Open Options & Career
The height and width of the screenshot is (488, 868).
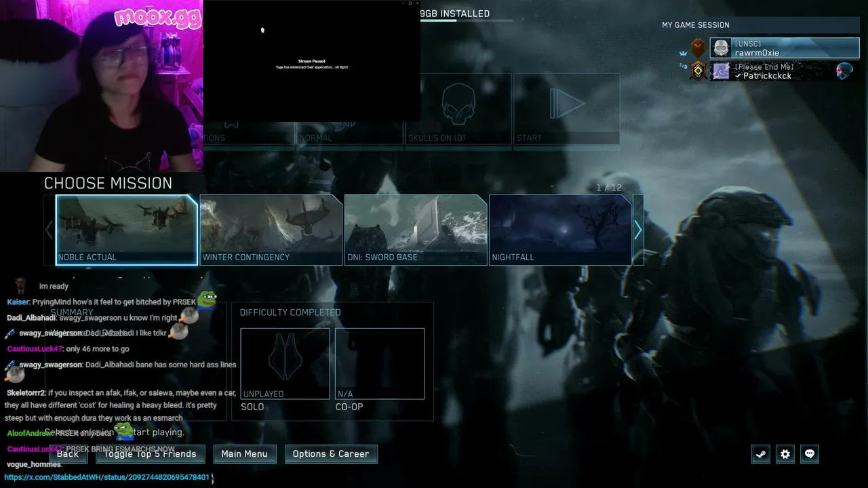point(331,454)
